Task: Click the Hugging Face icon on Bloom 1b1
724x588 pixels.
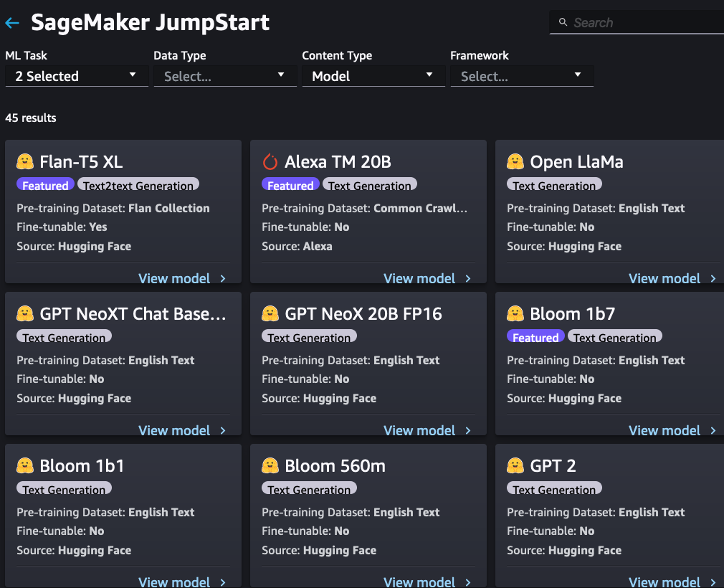Action: (25, 465)
